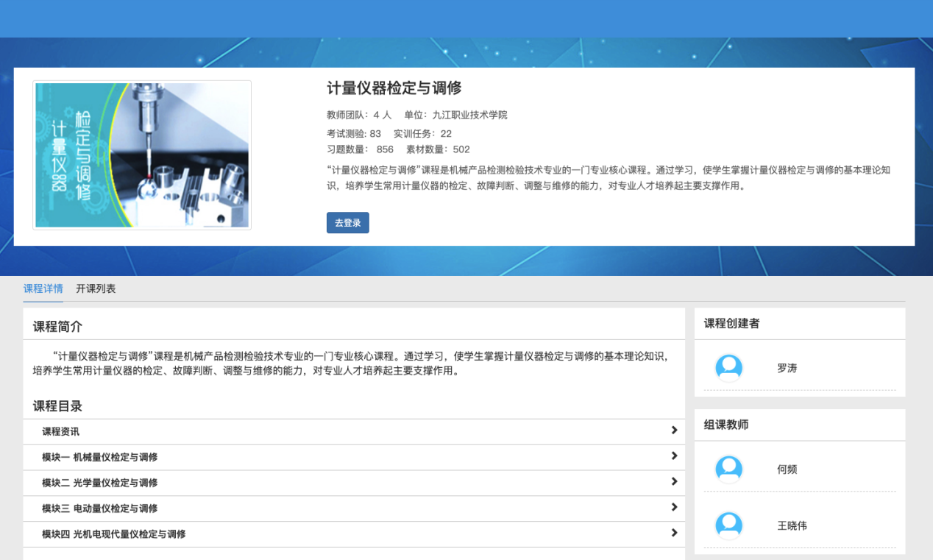Open the 开课列表 tab

(96, 288)
